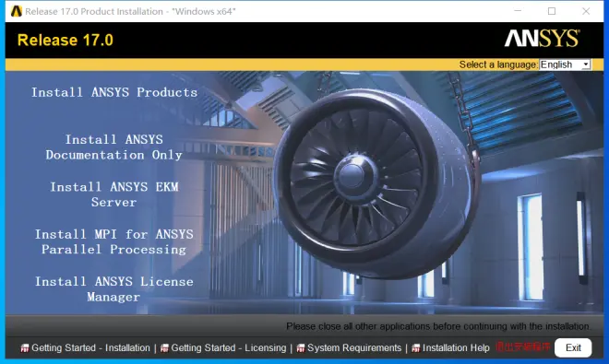Screen dimensions: 609x364
Task: Expand the language dropdown arrow
Action: point(586,65)
